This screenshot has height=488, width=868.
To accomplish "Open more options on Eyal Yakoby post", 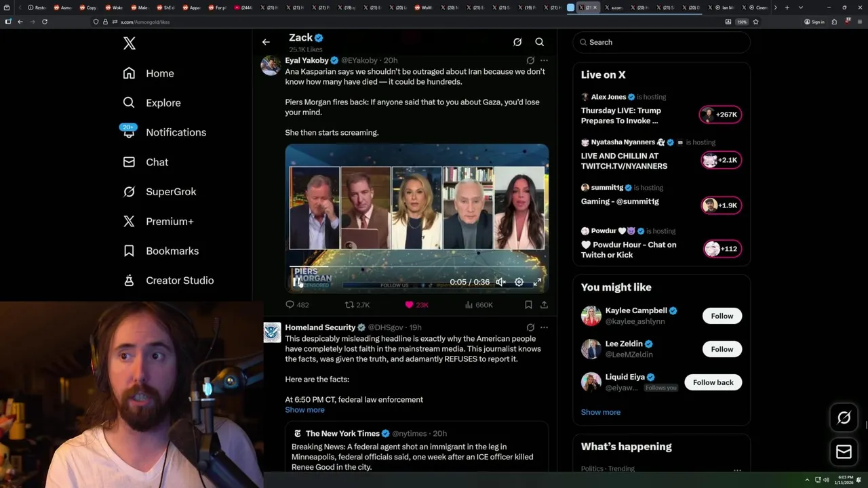I will tap(544, 60).
